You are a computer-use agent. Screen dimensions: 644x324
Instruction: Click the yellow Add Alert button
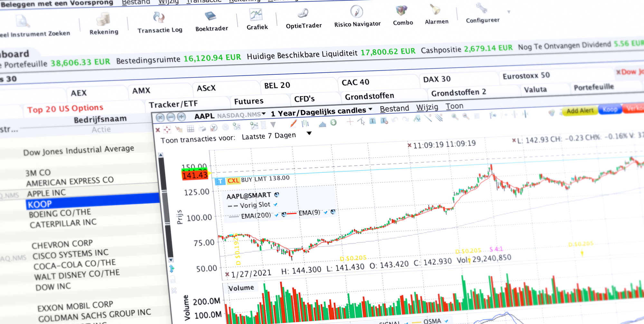coord(580,111)
